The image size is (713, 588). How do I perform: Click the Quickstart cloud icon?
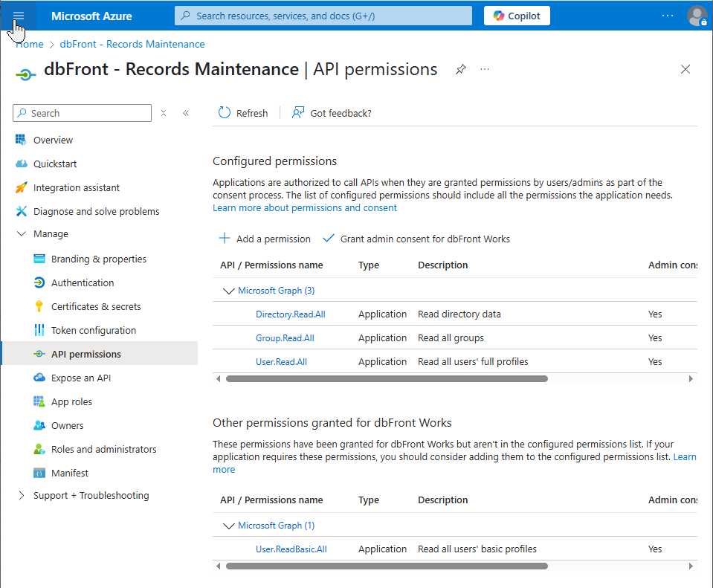(22, 164)
